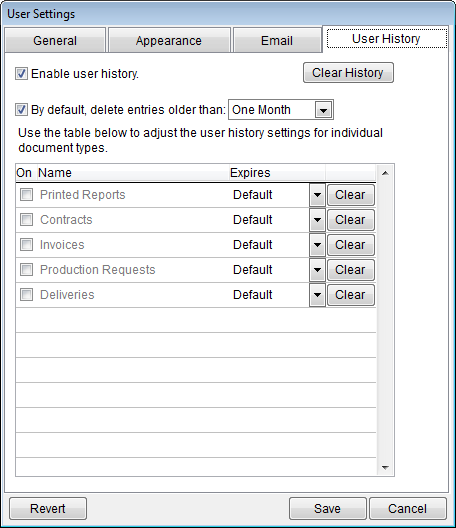Clear the Invoices history entries
The height and width of the screenshot is (528, 456).
[x=351, y=245]
